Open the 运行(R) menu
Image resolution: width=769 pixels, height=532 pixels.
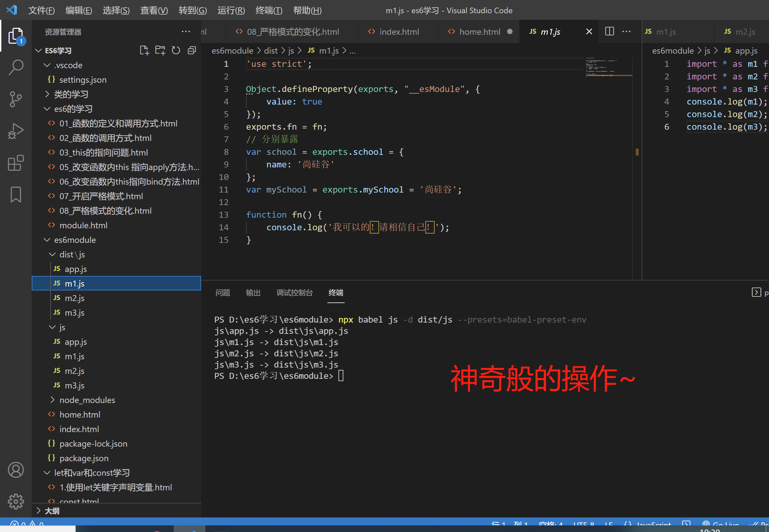click(231, 10)
